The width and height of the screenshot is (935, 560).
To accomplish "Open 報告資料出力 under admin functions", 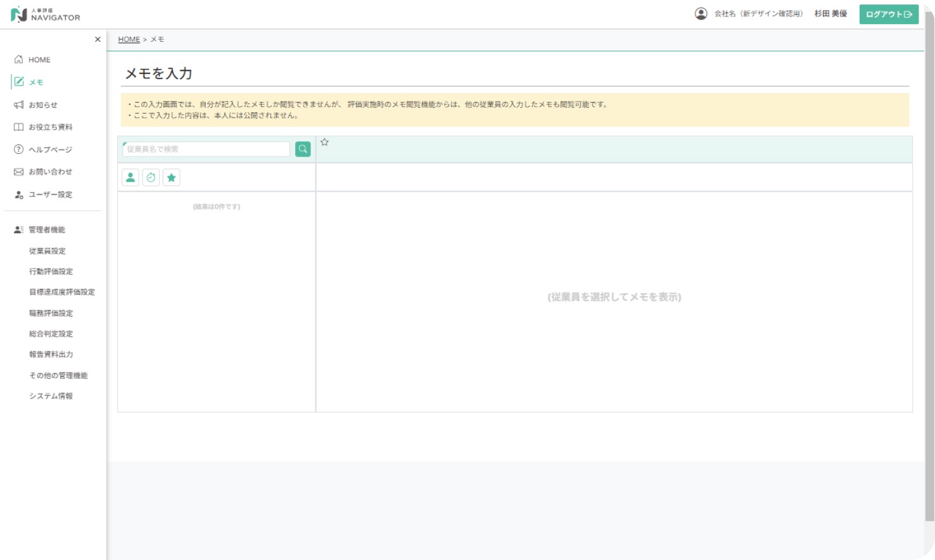I will tap(51, 354).
